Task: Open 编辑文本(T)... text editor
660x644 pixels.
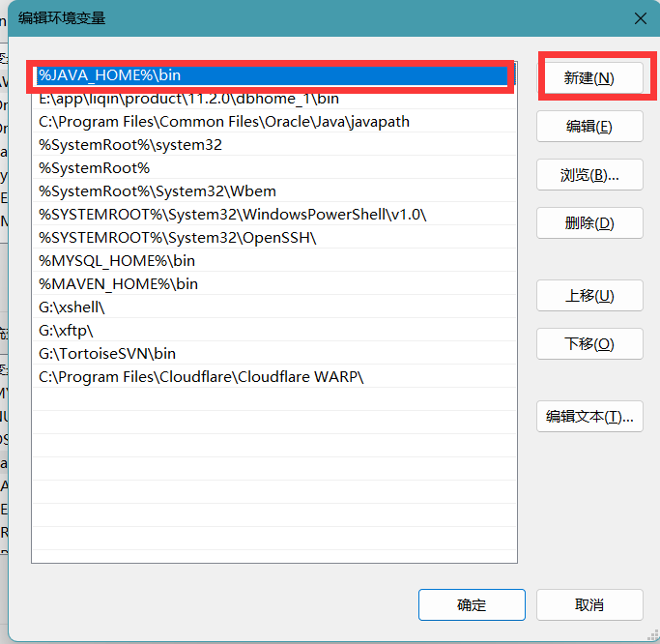Action: (x=589, y=417)
